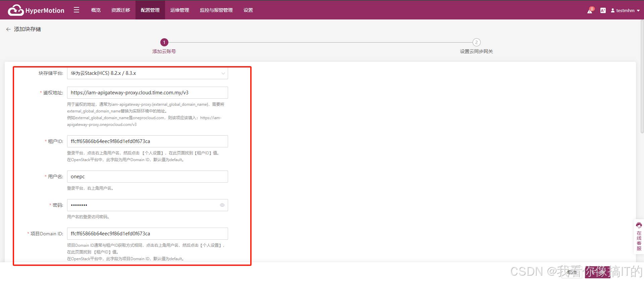Toggle password visibility eye icon
The image size is (644, 282).
click(222, 205)
